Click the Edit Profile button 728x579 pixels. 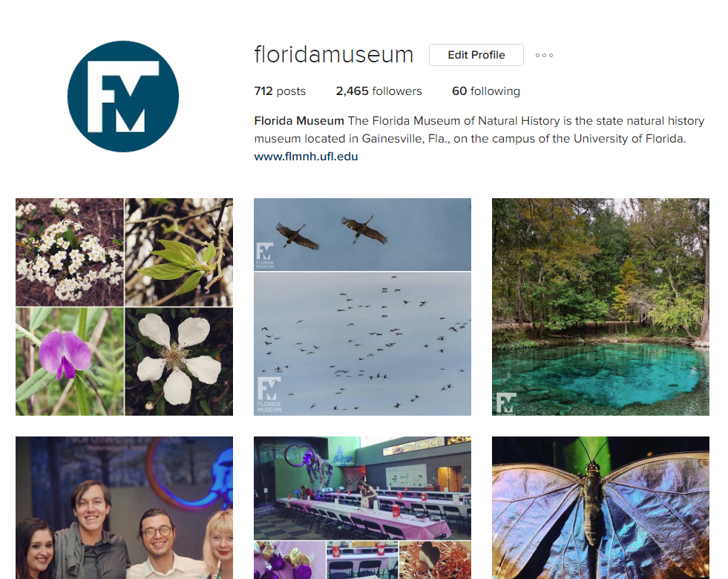click(x=476, y=55)
